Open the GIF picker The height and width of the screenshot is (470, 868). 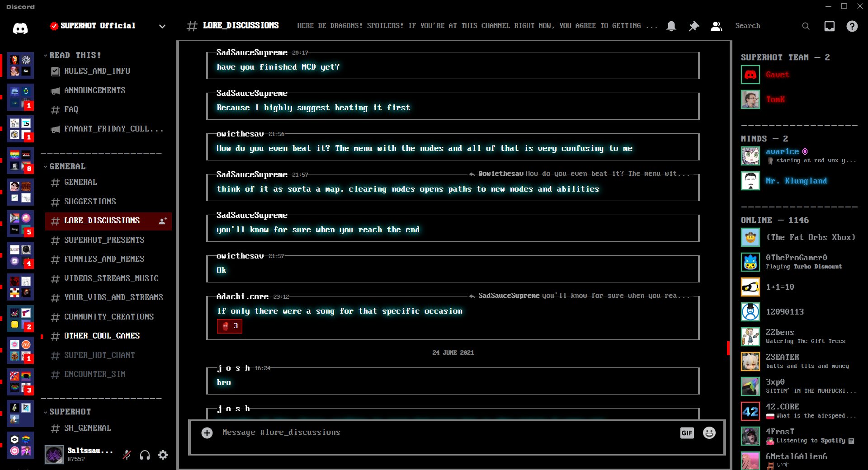tap(687, 433)
